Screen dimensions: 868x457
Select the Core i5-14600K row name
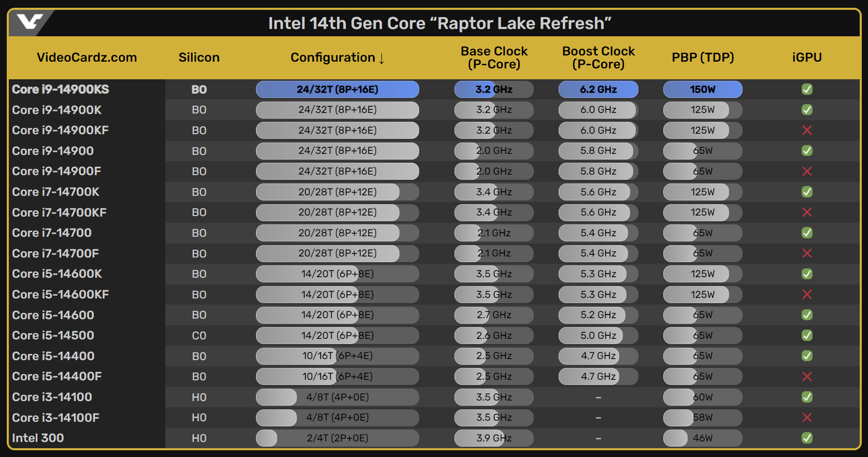click(x=57, y=274)
